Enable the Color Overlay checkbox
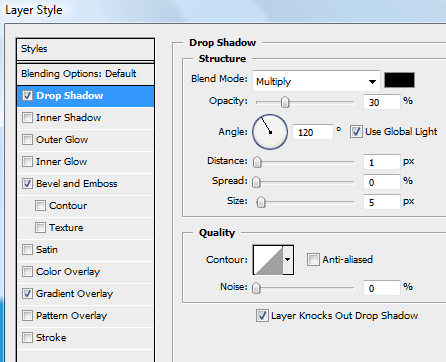Screen dimensions: 446x362 tap(27, 272)
